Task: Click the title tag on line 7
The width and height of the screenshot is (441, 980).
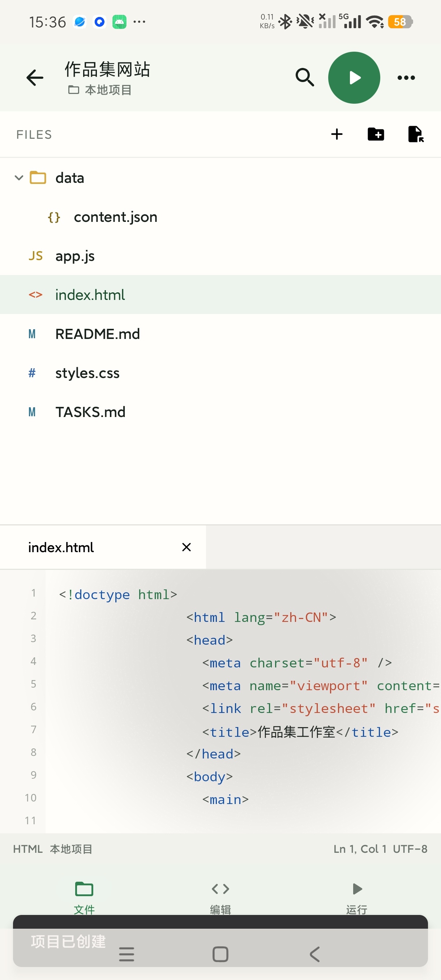Action: point(300,732)
